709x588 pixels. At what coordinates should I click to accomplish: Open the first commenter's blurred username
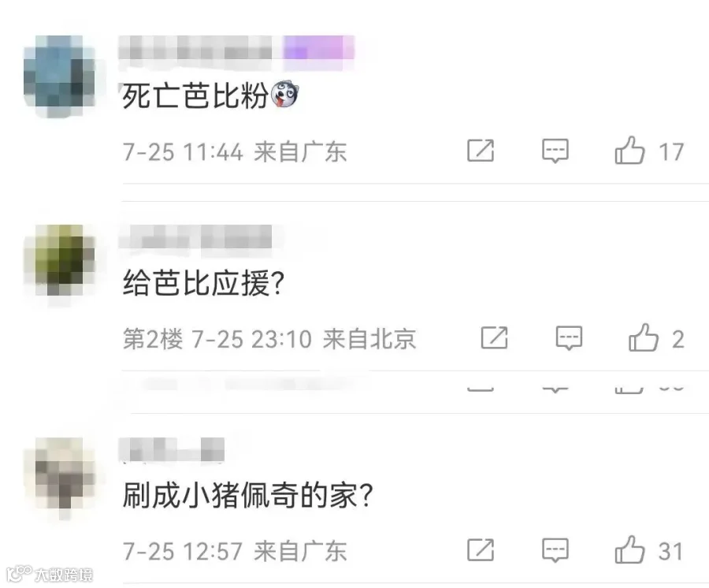coord(195,47)
